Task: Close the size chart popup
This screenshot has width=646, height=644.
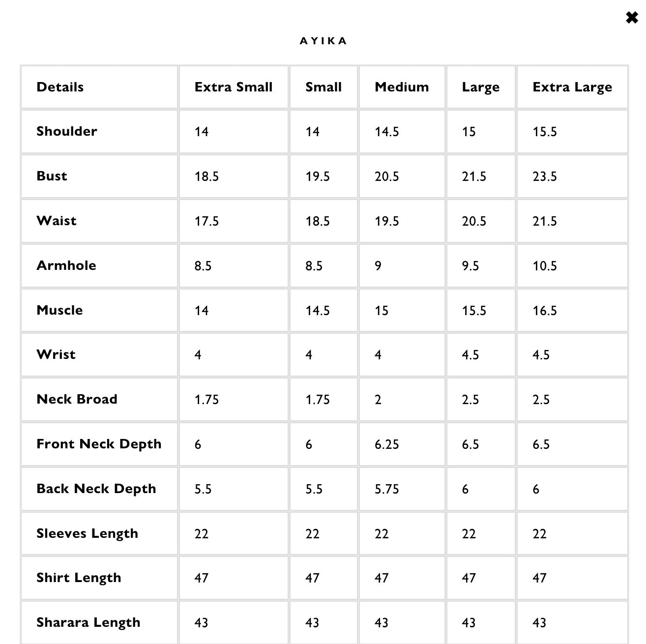Action: (x=632, y=18)
